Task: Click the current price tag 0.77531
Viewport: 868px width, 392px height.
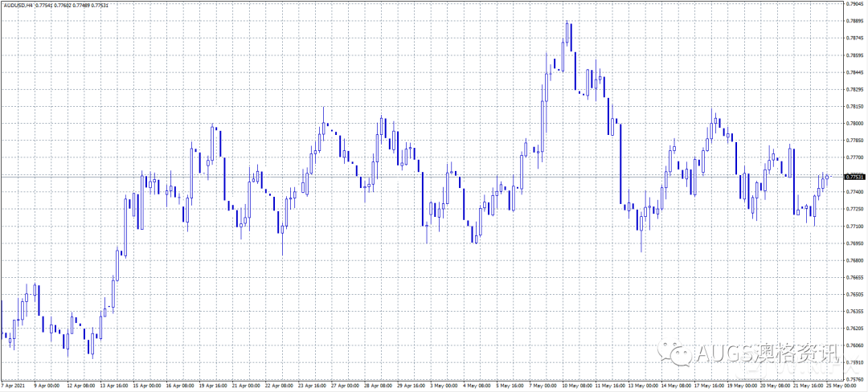Action: tap(855, 177)
